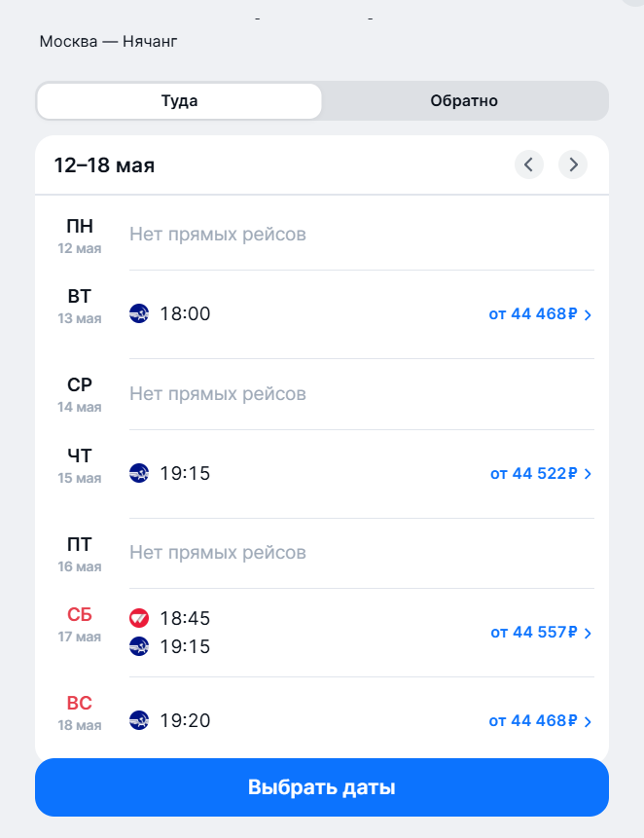Switch to the Туда tab
The image size is (644, 838).
pyautogui.click(x=179, y=101)
